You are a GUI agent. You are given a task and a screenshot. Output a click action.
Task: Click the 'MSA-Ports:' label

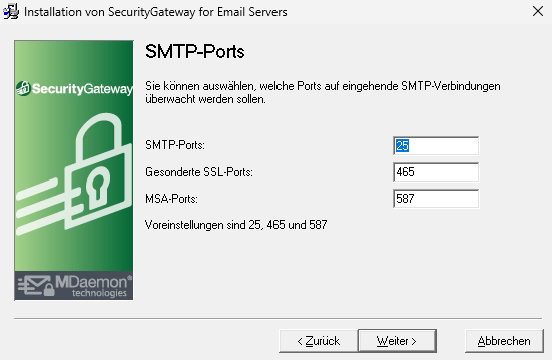[x=171, y=199]
